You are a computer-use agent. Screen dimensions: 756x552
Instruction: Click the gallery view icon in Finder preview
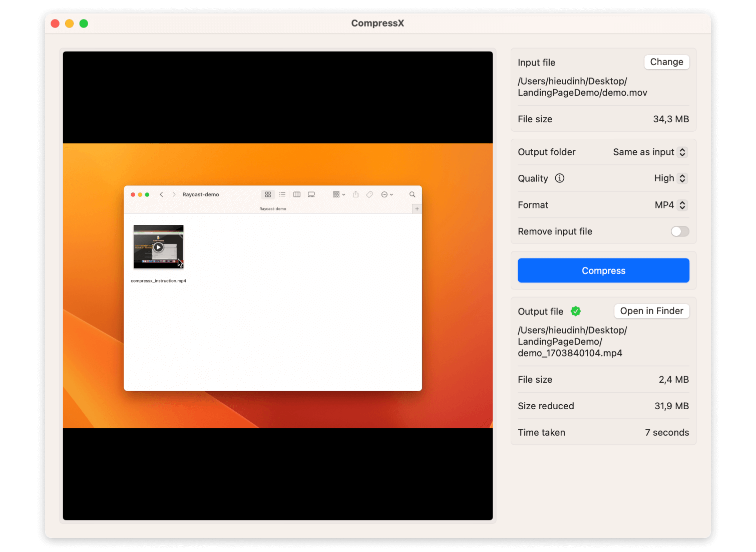click(311, 194)
